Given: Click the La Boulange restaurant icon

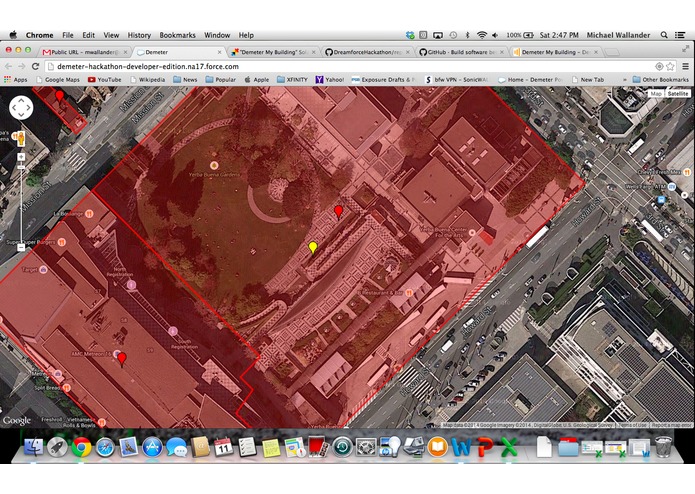Looking at the screenshot, I should [90, 214].
